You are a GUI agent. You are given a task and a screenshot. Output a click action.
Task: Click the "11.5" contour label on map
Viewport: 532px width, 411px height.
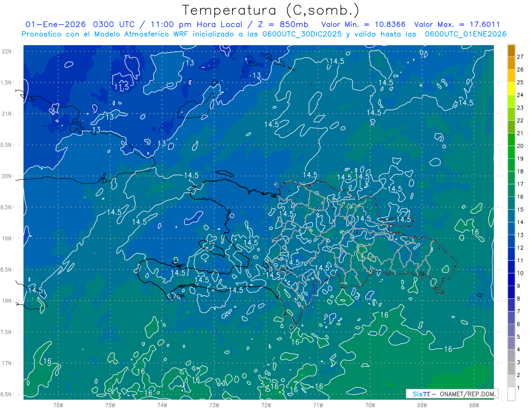(121, 87)
